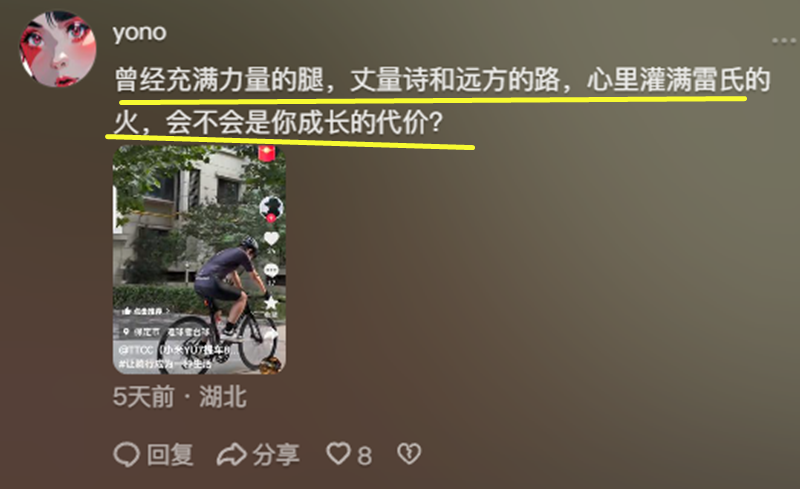This screenshot has width=800, height=489.
Task: Click the like count 8
Action: (x=364, y=455)
